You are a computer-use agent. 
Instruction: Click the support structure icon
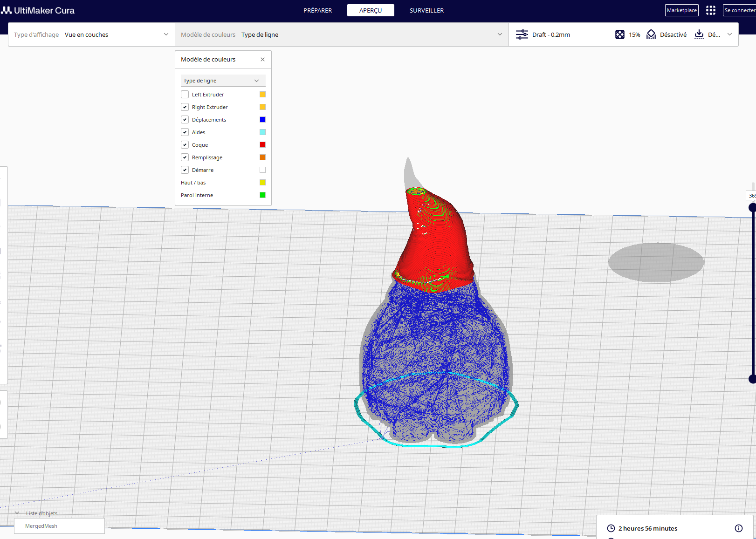coord(651,34)
